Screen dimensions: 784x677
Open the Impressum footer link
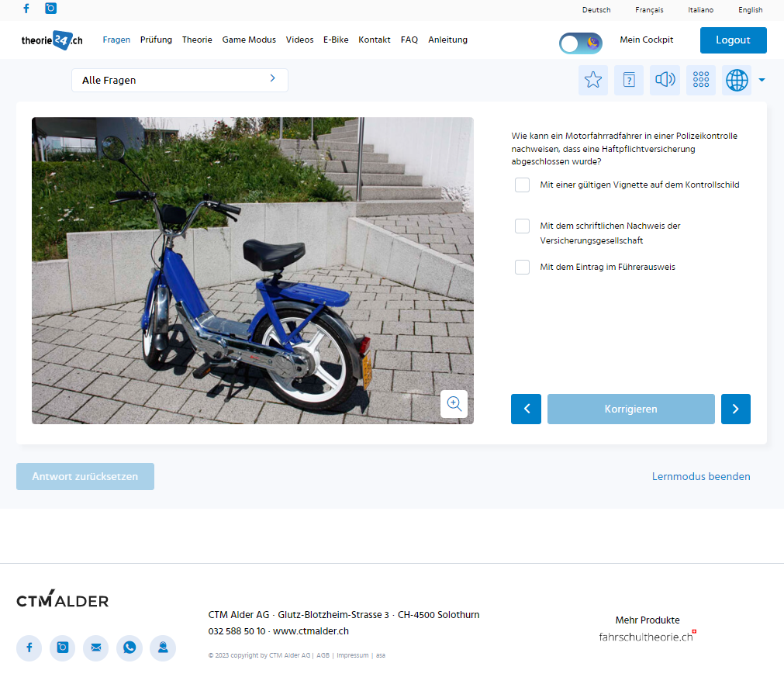[353, 655]
